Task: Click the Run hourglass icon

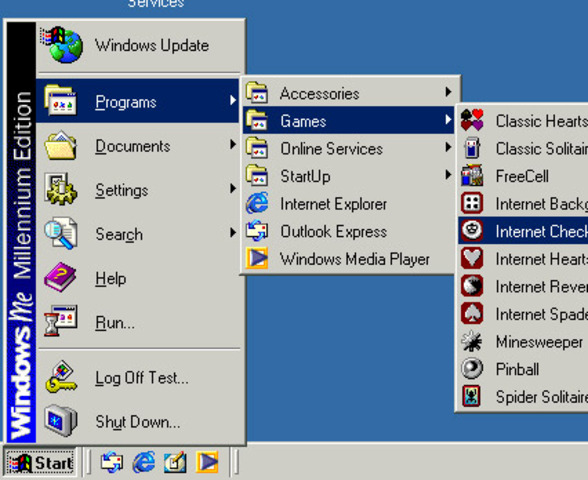Action: coord(60,321)
